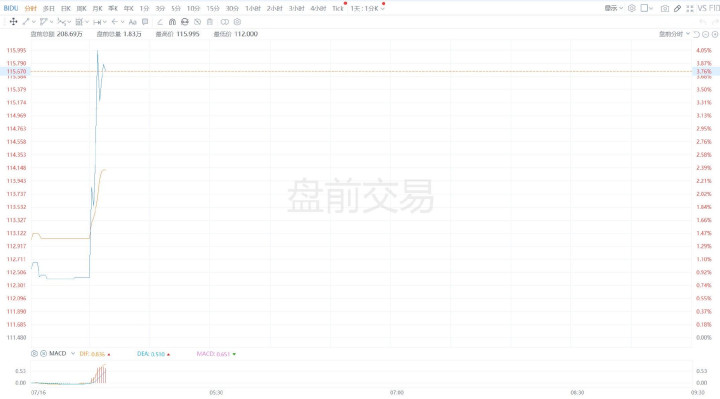The height and width of the screenshot is (399, 720).
Task: Select the crosshair move tool
Action: tap(13, 22)
